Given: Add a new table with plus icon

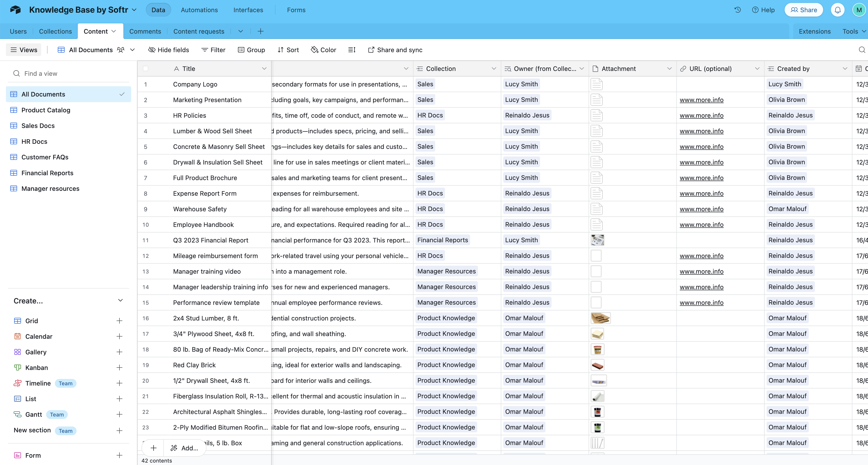Looking at the screenshot, I should 260,31.
